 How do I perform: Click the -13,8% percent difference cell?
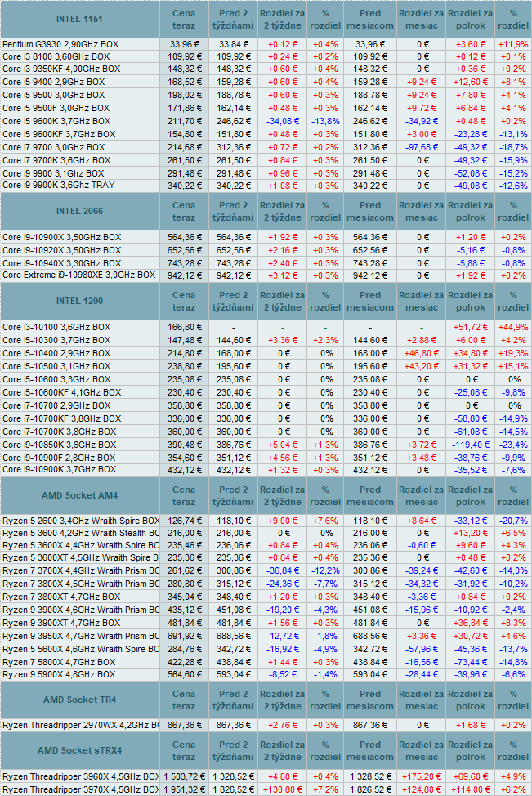(325, 121)
